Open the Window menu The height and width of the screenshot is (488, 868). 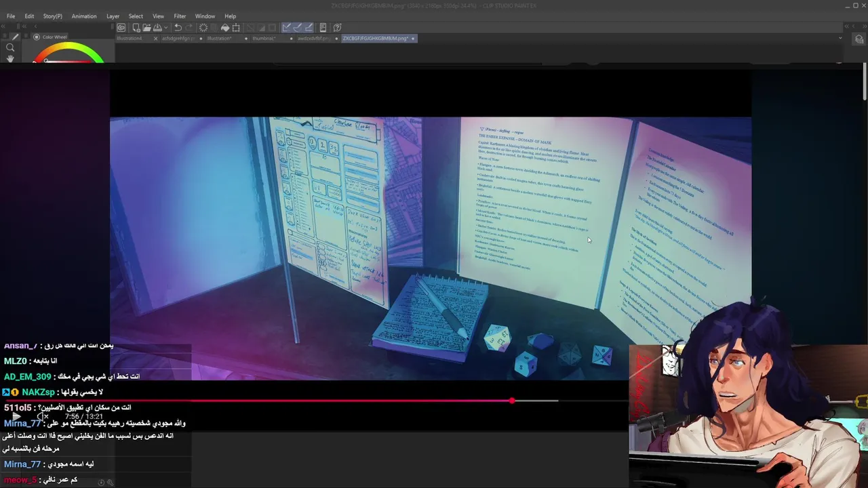tap(205, 16)
